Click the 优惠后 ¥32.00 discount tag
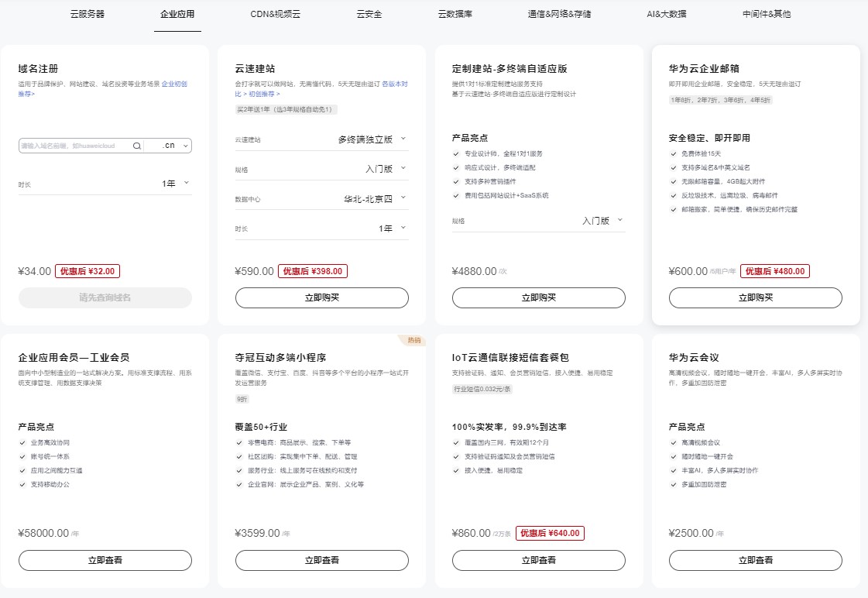The image size is (868, 598). pos(87,271)
